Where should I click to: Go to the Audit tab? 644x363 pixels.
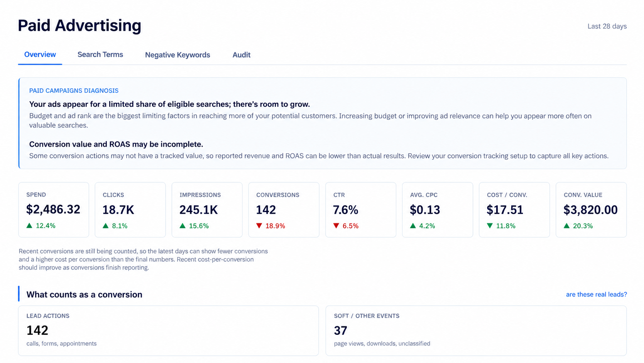(x=242, y=55)
